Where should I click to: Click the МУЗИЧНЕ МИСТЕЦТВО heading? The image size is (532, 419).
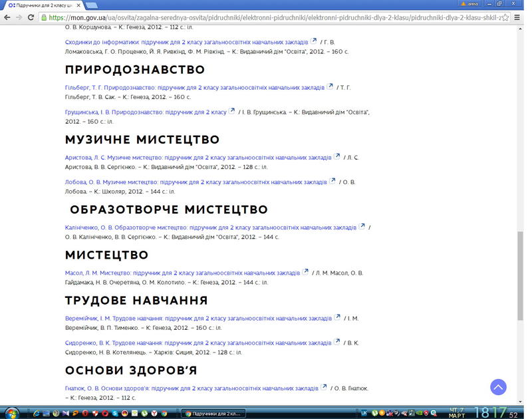(x=142, y=140)
